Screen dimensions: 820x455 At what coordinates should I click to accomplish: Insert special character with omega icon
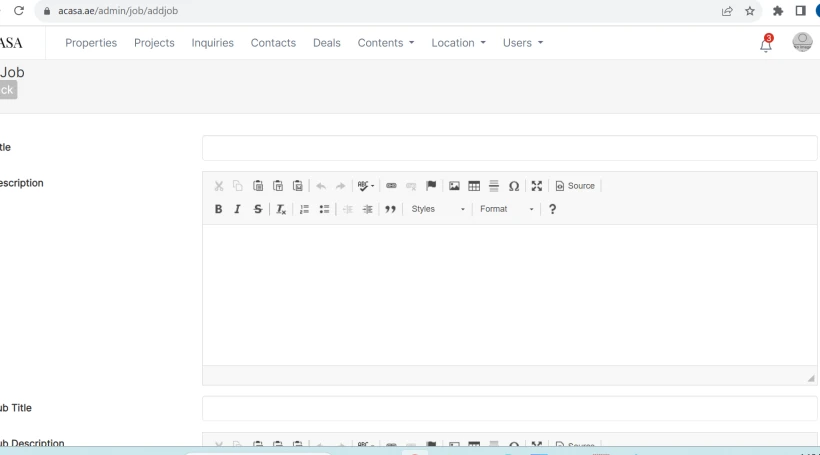(513, 186)
